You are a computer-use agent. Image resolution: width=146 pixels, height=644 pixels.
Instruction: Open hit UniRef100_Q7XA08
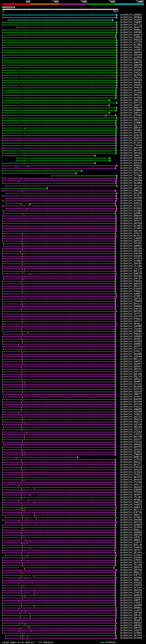131,638
